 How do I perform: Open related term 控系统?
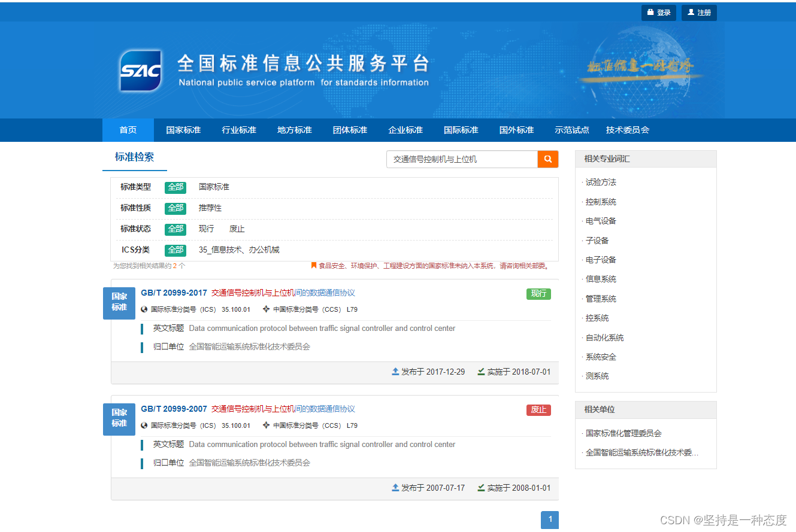pyautogui.click(x=597, y=318)
